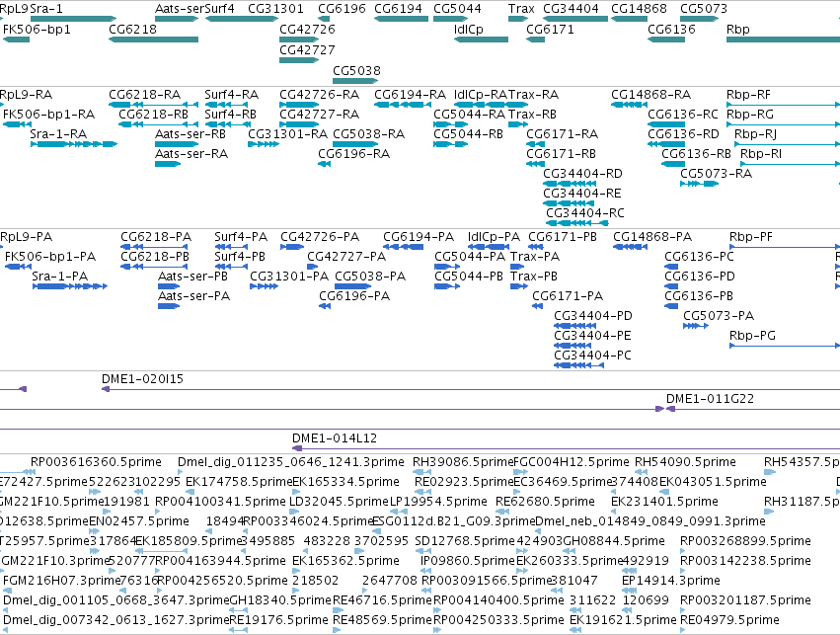The image size is (840, 635).
Task: Click the Trax-PA protein label
Action: [x=535, y=257]
